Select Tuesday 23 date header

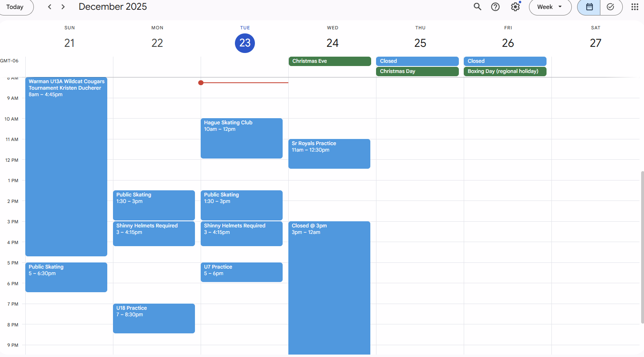coord(245,43)
